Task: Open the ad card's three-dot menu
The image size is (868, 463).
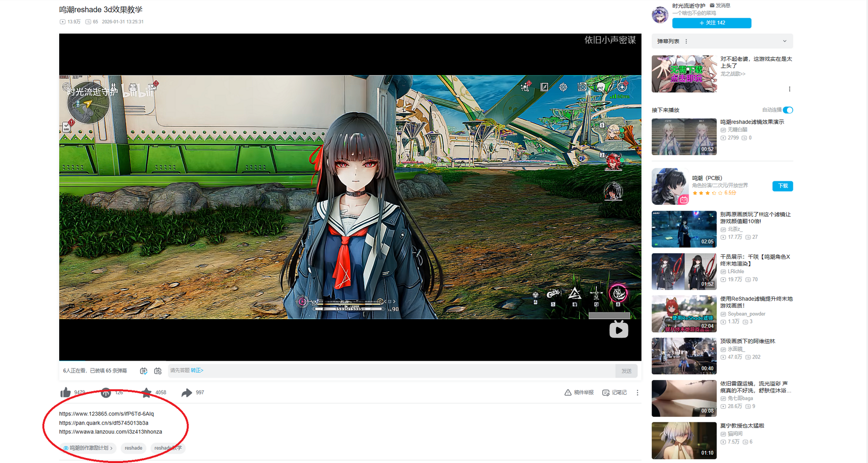Action: tap(789, 89)
